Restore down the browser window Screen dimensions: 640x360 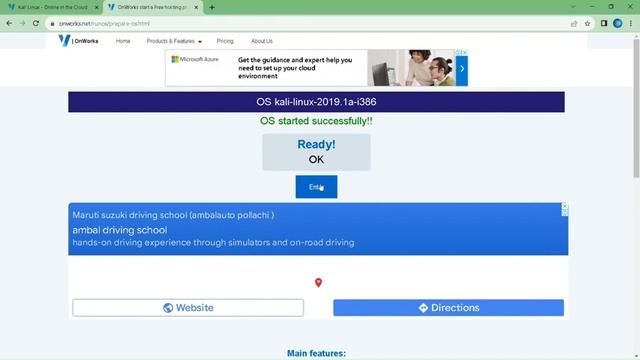tap(611, 7)
